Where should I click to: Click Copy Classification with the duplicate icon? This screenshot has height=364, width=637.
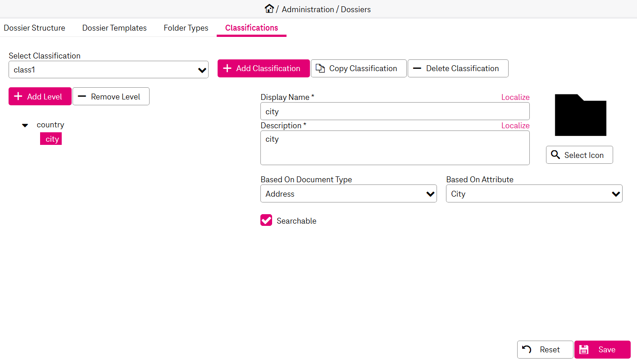pyautogui.click(x=358, y=68)
